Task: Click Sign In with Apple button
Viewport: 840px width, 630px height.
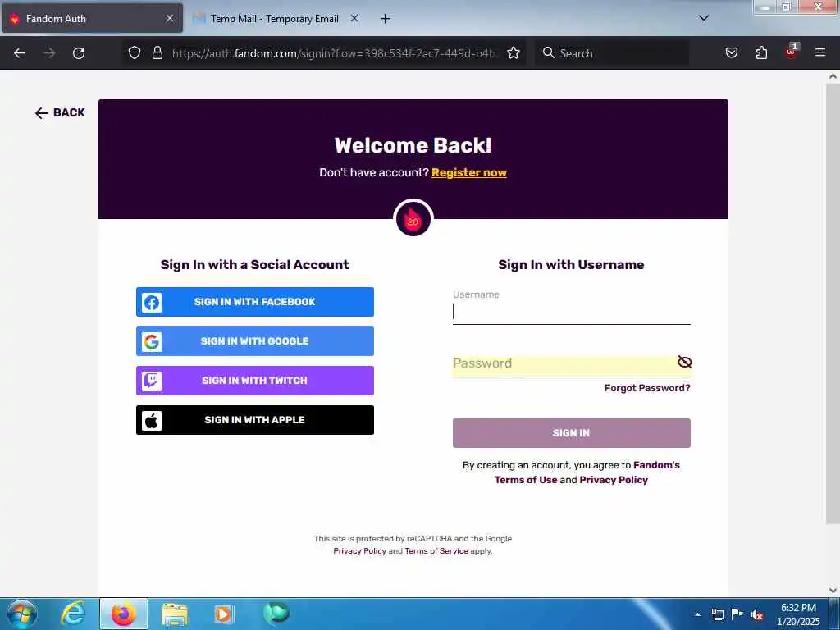Action: click(x=255, y=420)
